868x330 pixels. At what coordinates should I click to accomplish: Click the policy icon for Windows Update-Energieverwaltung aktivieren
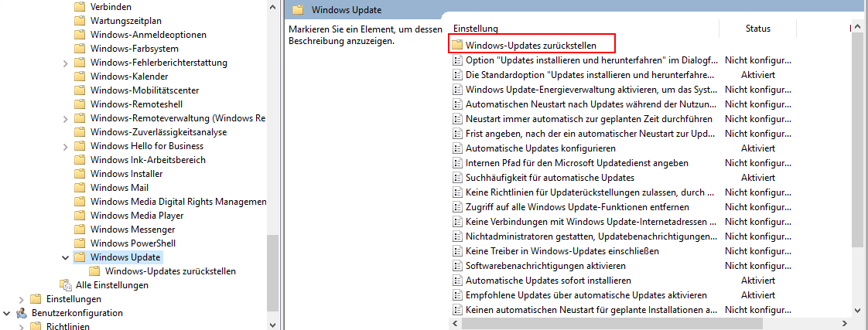pyautogui.click(x=457, y=89)
